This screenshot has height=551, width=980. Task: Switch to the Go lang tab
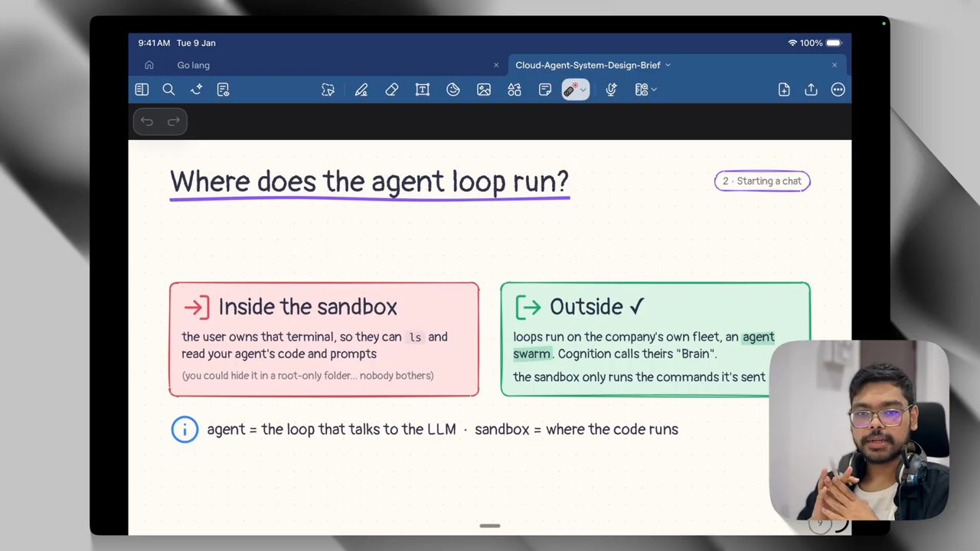[x=193, y=65]
